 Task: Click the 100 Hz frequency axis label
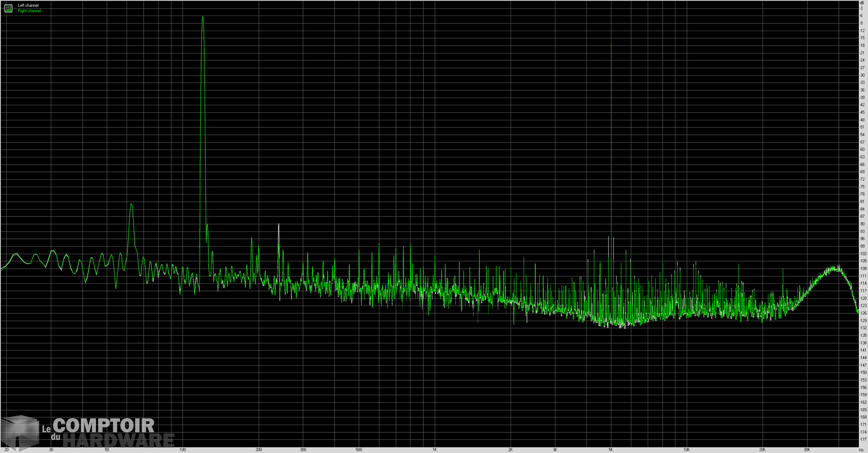coord(182,450)
